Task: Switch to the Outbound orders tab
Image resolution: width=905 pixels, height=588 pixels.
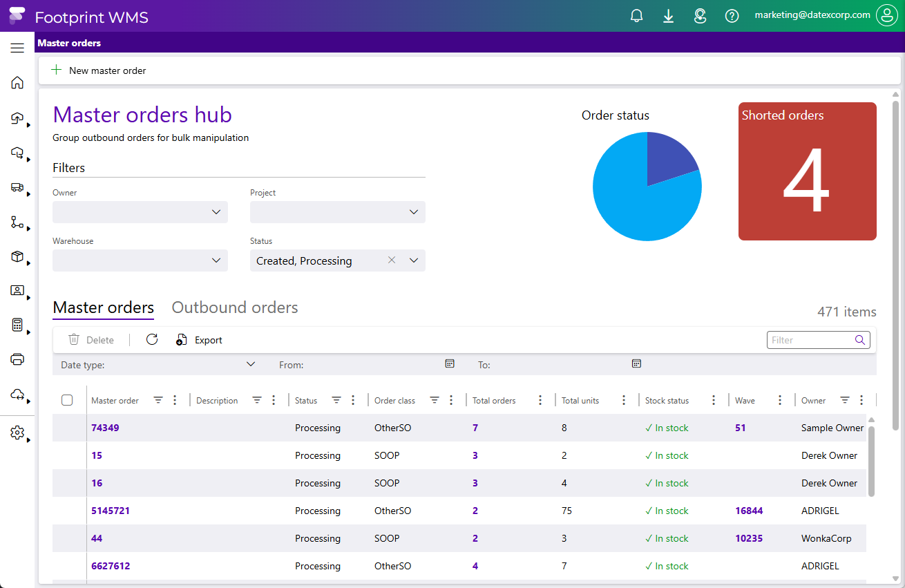Action: (x=235, y=307)
